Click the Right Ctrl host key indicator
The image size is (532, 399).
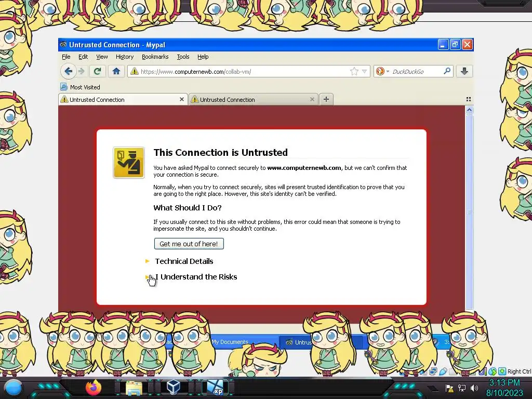pos(519,371)
